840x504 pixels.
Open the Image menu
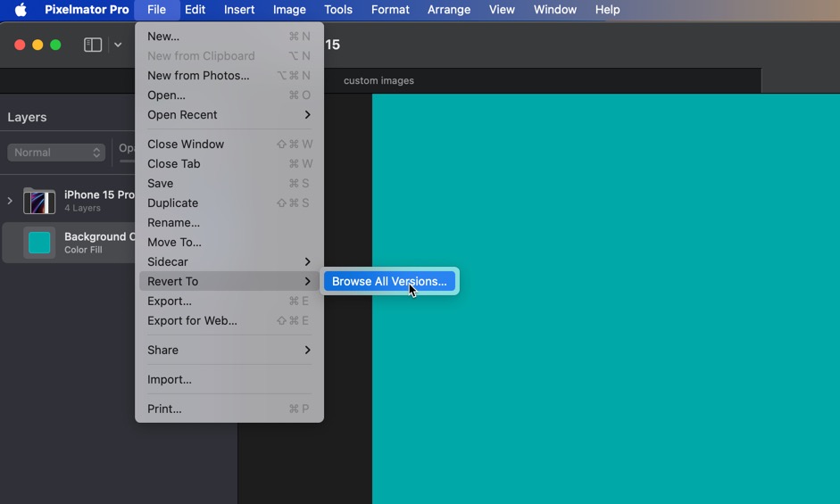289,10
